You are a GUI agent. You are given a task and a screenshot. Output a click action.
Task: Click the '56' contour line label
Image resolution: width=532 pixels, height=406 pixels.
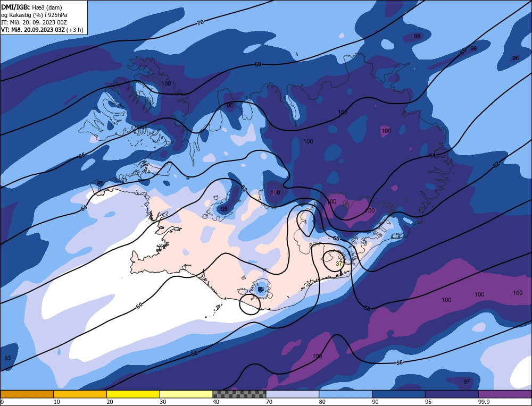[x=400, y=362]
